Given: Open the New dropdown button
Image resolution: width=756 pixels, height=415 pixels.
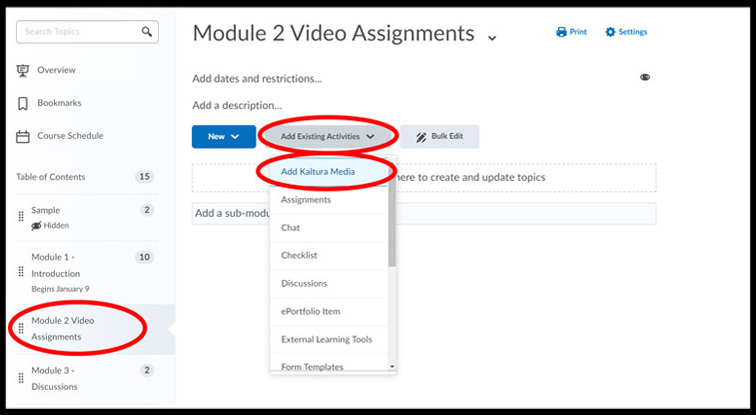Looking at the screenshot, I should (223, 136).
